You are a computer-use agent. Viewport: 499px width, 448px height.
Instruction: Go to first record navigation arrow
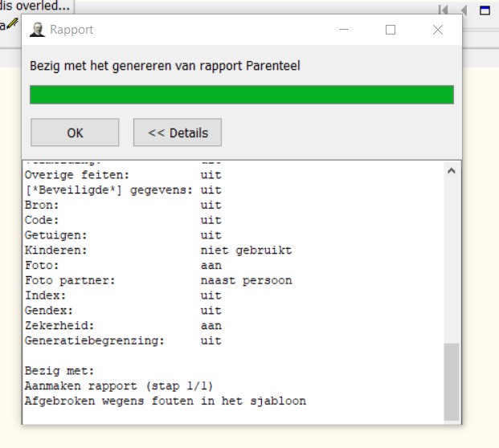(x=443, y=10)
